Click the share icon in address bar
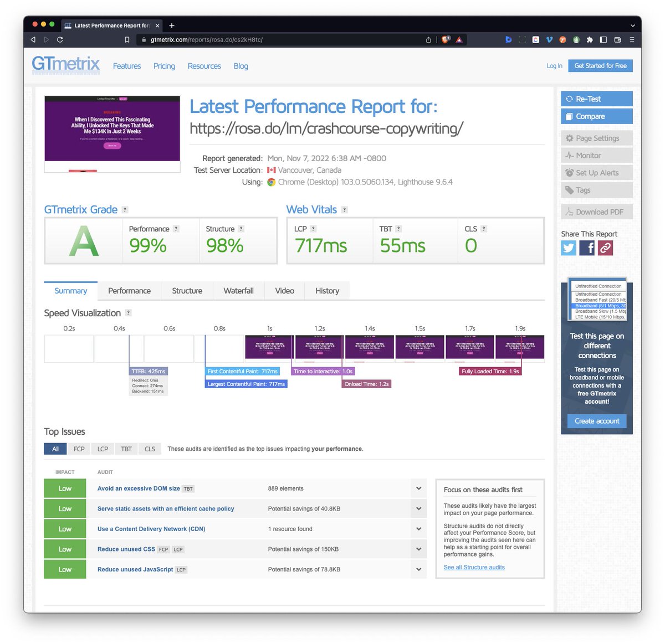 tap(428, 40)
